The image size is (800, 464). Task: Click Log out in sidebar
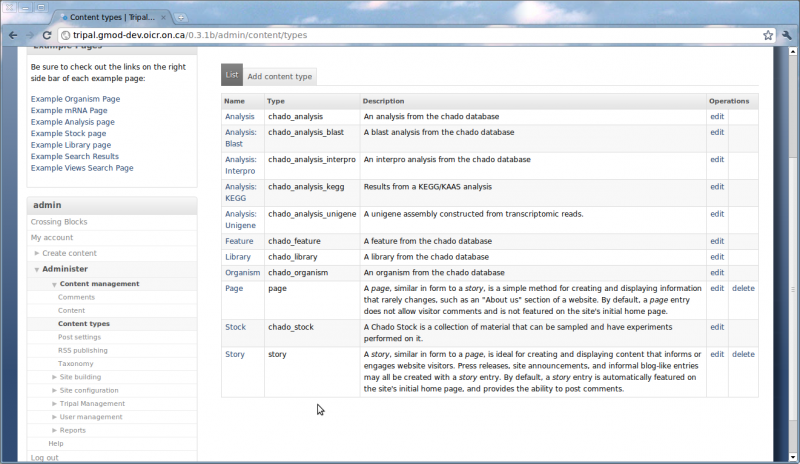coord(44,457)
